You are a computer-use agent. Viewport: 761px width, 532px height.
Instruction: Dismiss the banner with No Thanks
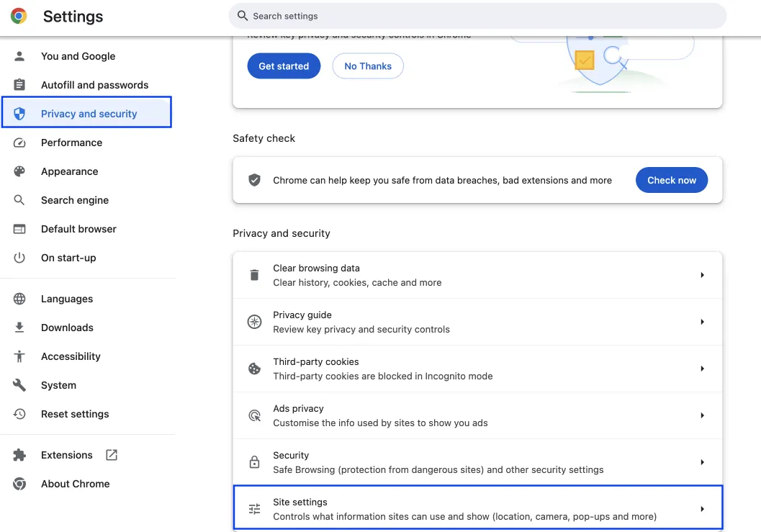click(x=368, y=66)
